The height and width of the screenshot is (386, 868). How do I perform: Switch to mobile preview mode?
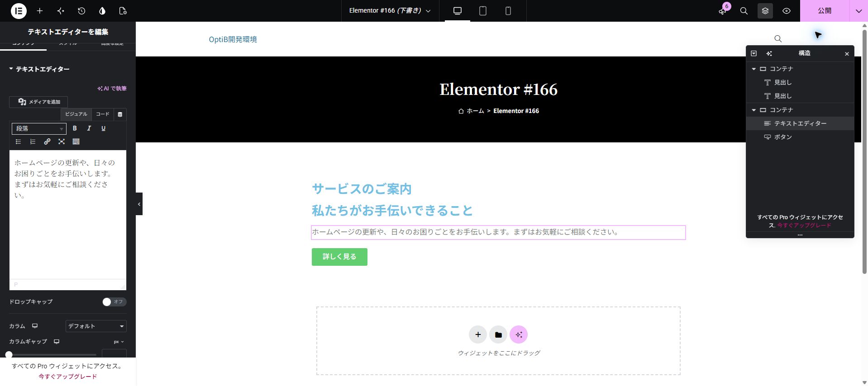click(508, 11)
